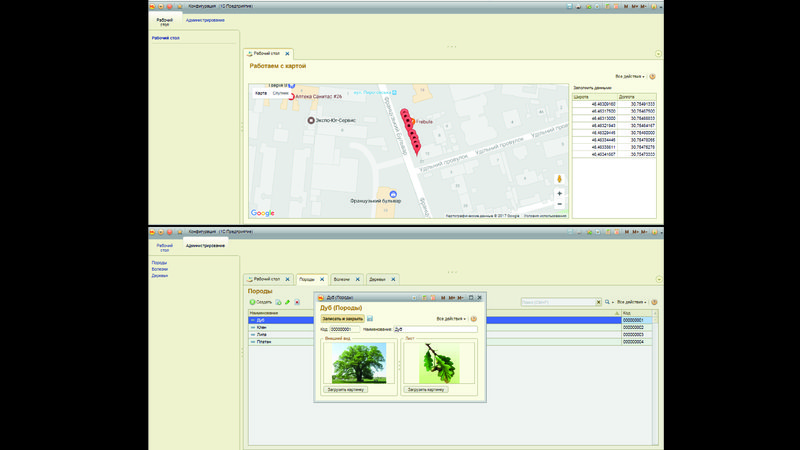
Task: Switch map to Карта view
Action: click(261, 93)
